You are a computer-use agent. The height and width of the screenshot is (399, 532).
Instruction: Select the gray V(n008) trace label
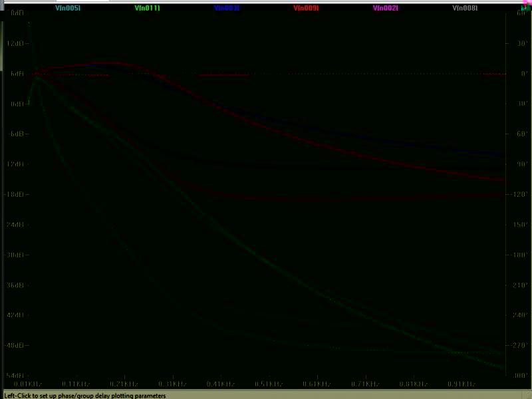[465, 8]
